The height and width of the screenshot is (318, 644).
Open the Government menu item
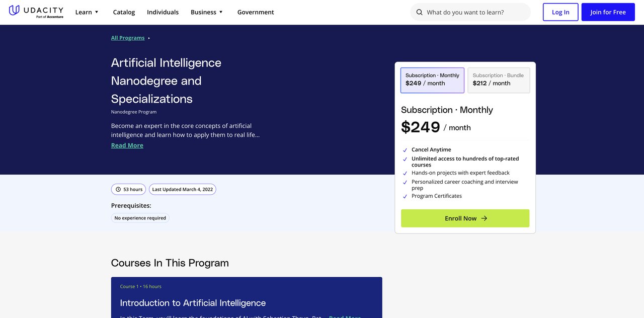click(x=256, y=12)
